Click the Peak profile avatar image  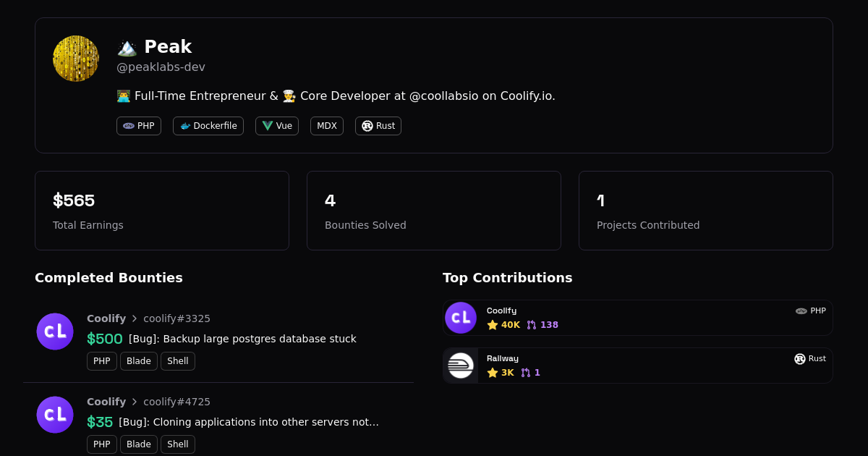[x=76, y=59]
